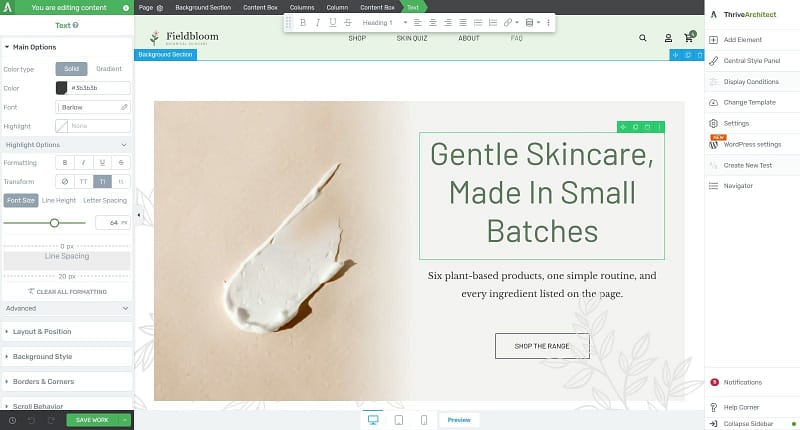Screen dimensions: 800x430
Task: Open Central Style Panel
Action: click(x=752, y=61)
